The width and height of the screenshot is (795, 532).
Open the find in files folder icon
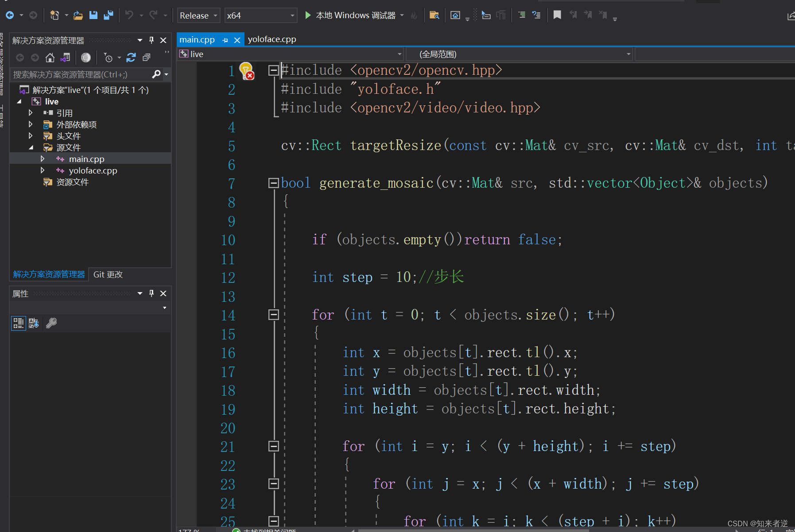434,15
